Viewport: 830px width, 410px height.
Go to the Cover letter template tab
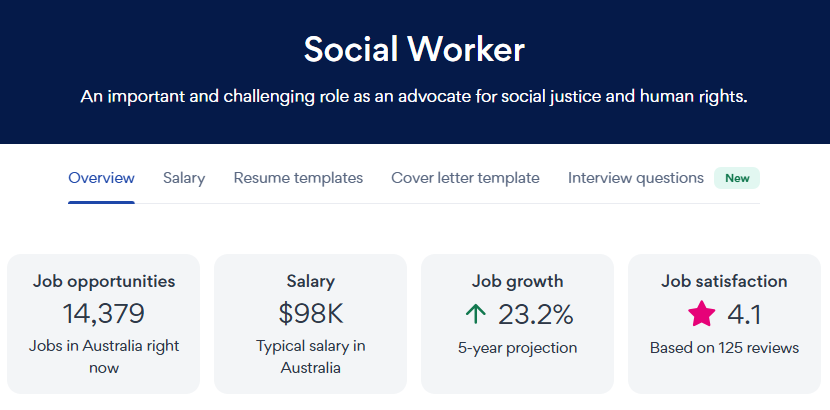point(465,178)
